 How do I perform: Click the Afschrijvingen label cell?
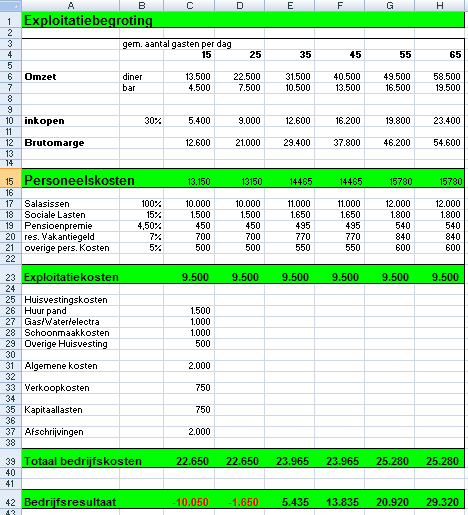(70, 432)
